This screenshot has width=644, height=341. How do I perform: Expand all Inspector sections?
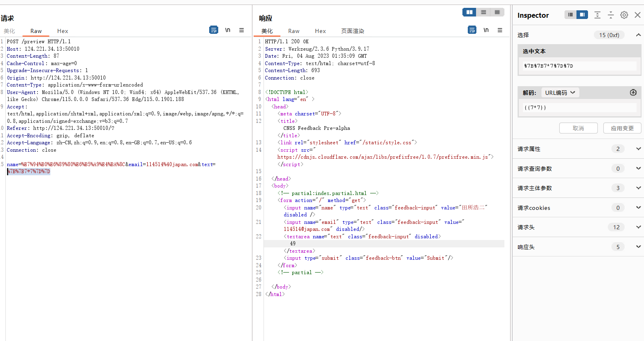(597, 15)
